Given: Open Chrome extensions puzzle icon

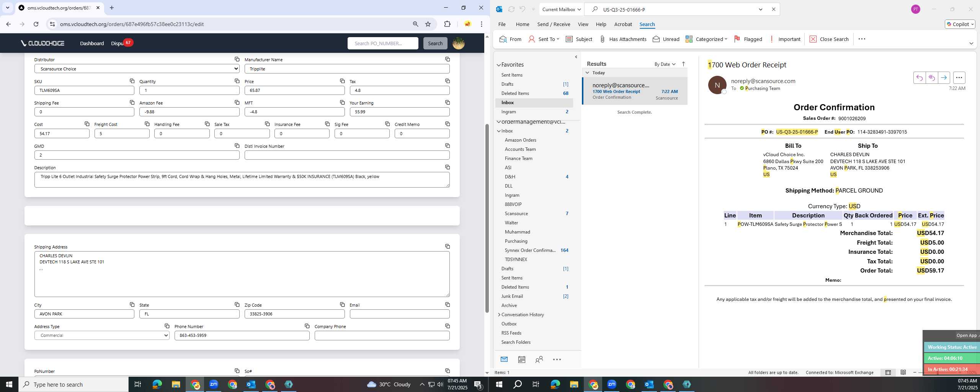Looking at the screenshot, I should [447, 24].
